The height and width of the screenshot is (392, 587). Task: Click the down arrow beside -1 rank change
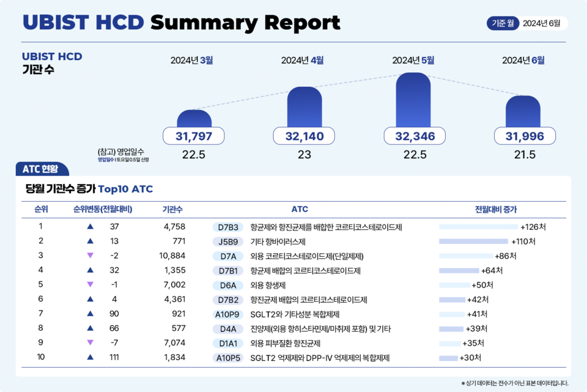point(90,284)
